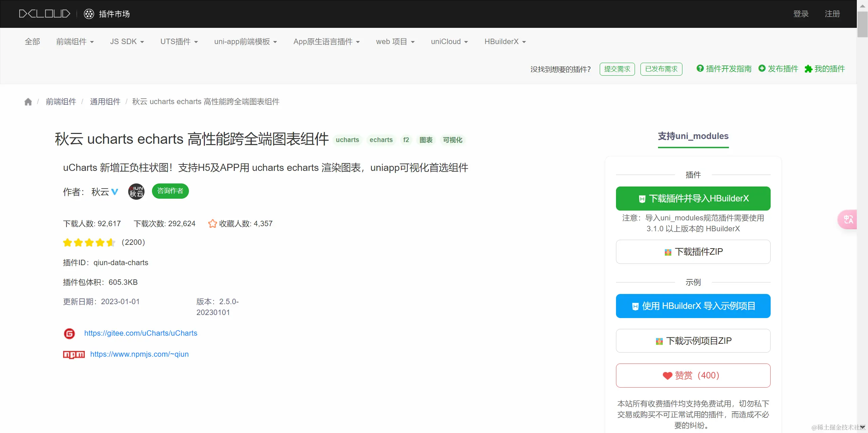Open the 注册 register link
The width and height of the screenshot is (868, 433).
click(x=832, y=14)
